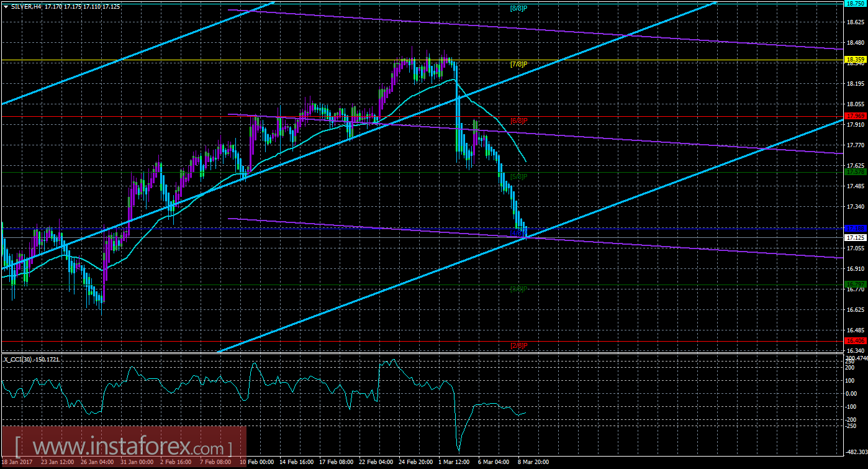The width and height of the screenshot is (868, 469).
Task: Click the 24 Feb 20:00 time label
Action: tap(415, 463)
